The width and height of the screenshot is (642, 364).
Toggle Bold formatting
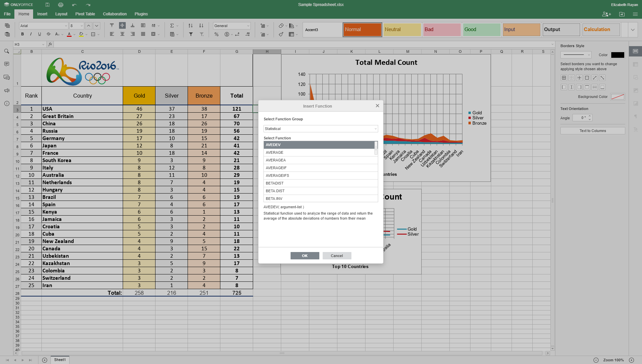tap(22, 34)
